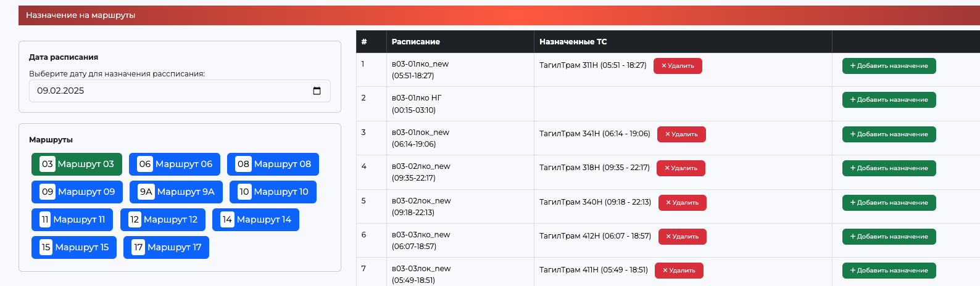This screenshot has width=980, height=286.
Task: Add assignment to в03-02лок_new row
Action: tap(889, 203)
